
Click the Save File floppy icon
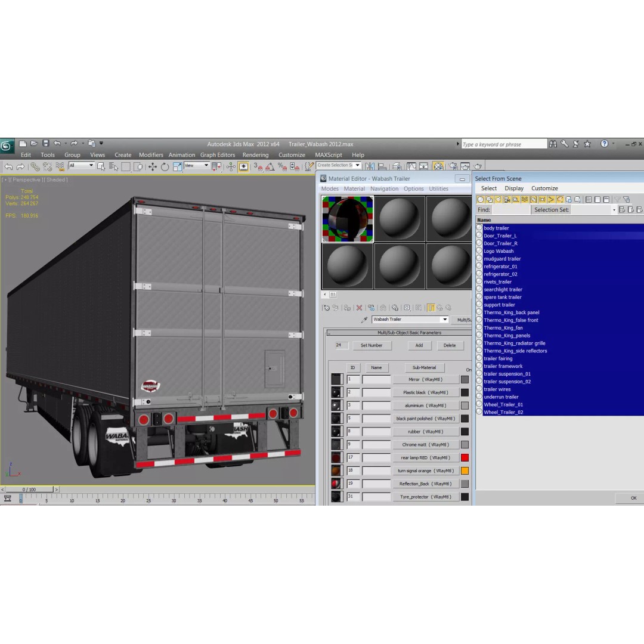(x=45, y=143)
